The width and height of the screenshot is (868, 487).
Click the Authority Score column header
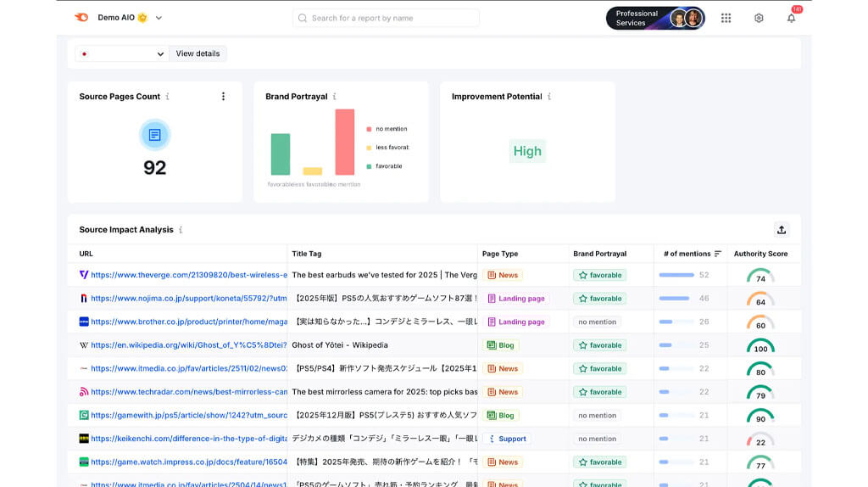760,254
